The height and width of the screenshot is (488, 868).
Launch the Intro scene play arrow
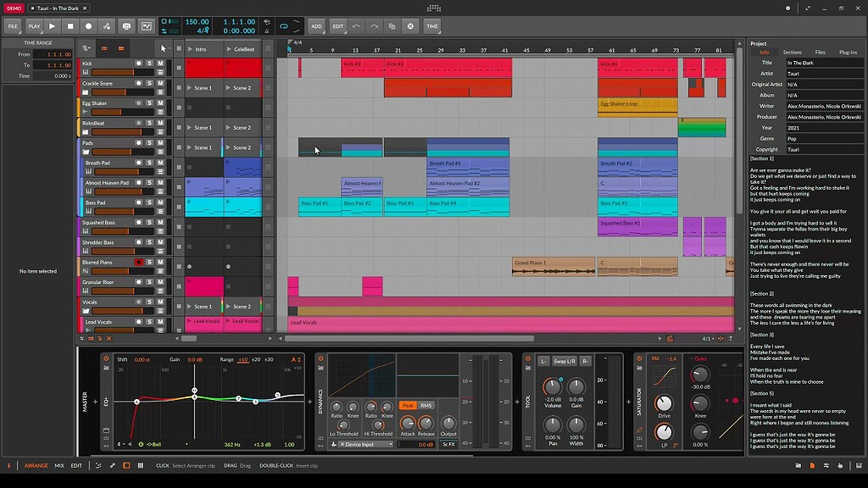click(x=190, y=49)
